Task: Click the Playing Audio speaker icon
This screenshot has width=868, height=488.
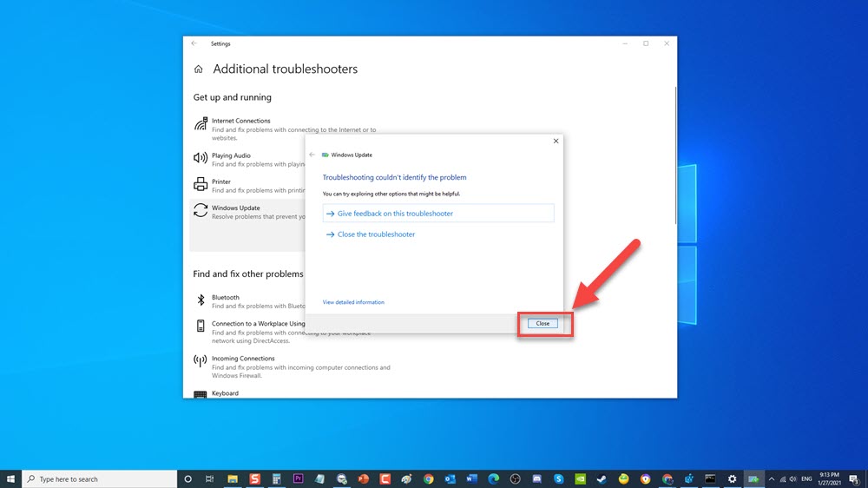Action: pos(201,158)
